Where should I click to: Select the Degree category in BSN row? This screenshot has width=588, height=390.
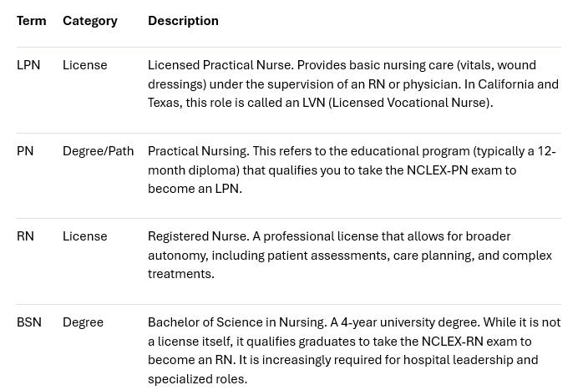click(83, 322)
